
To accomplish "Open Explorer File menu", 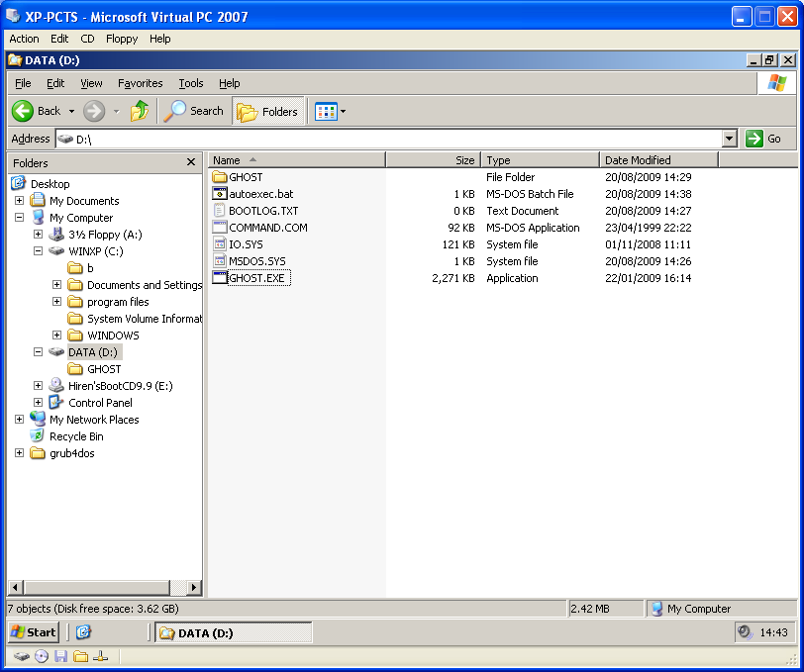I will point(23,83).
